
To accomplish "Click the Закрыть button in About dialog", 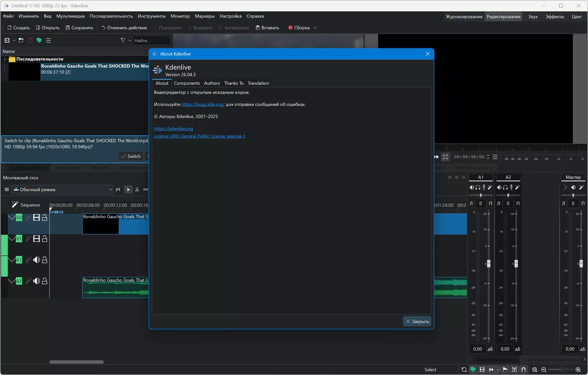I will [x=417, y=322].
